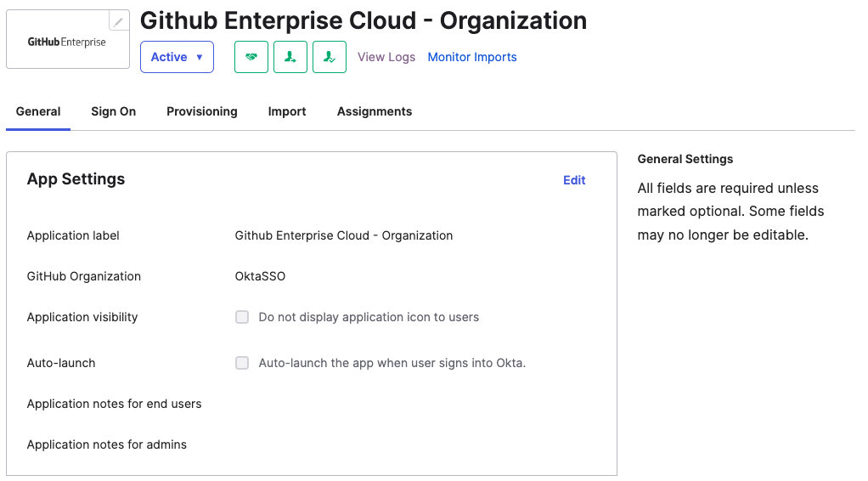Select the General tab
Viewport: 868px width, 481px height.
38,111
